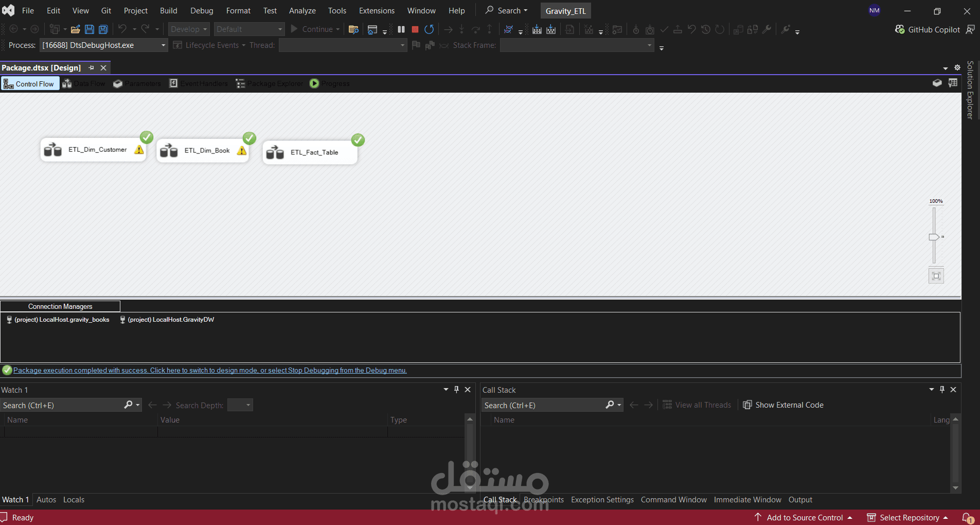Switch to the Progress tab
The height and width of the screenshot is (525, 980).
pyautogui.click(x=330, y=83)
